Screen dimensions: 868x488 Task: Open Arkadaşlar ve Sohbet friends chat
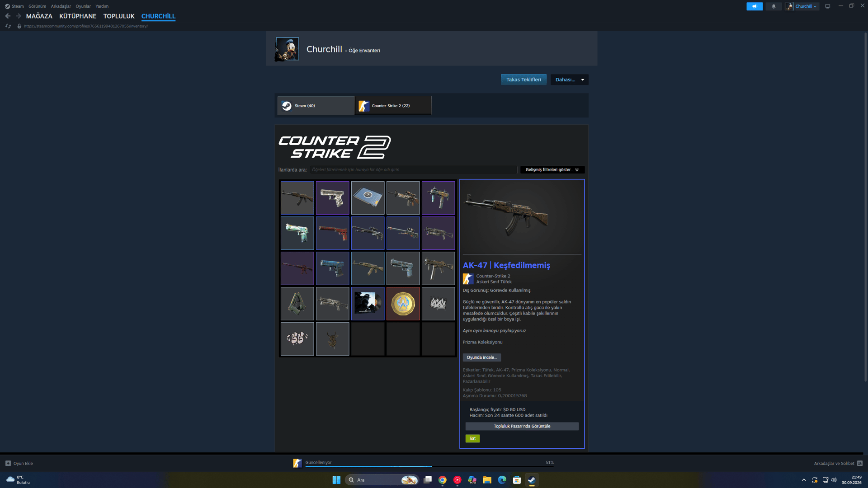(x=838, y=464)
